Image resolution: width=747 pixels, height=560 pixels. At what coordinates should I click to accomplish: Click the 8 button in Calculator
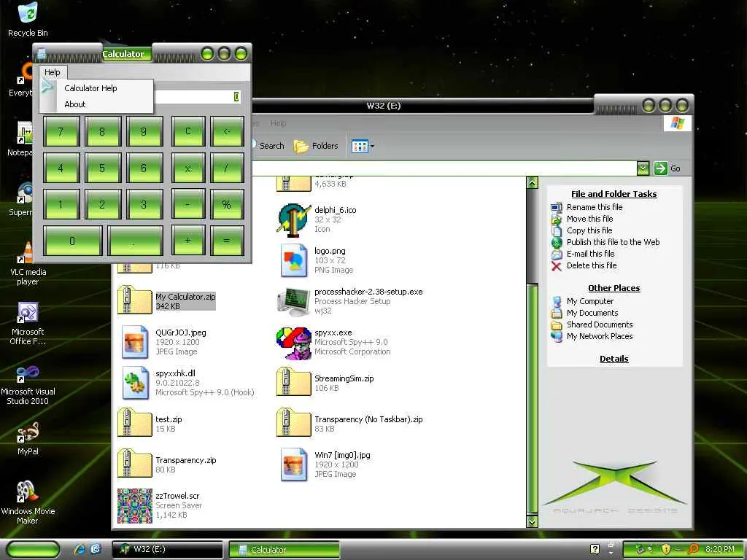point(102,131)
